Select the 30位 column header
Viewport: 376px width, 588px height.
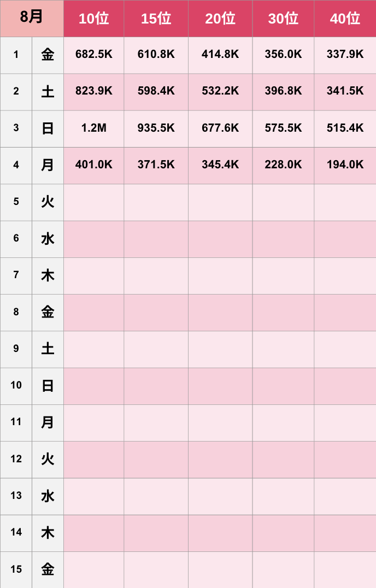point(284,19)
